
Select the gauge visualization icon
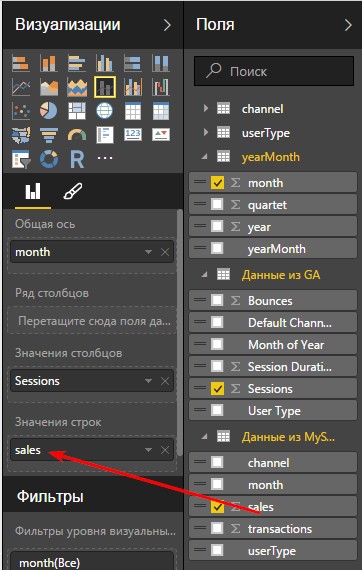77,135
